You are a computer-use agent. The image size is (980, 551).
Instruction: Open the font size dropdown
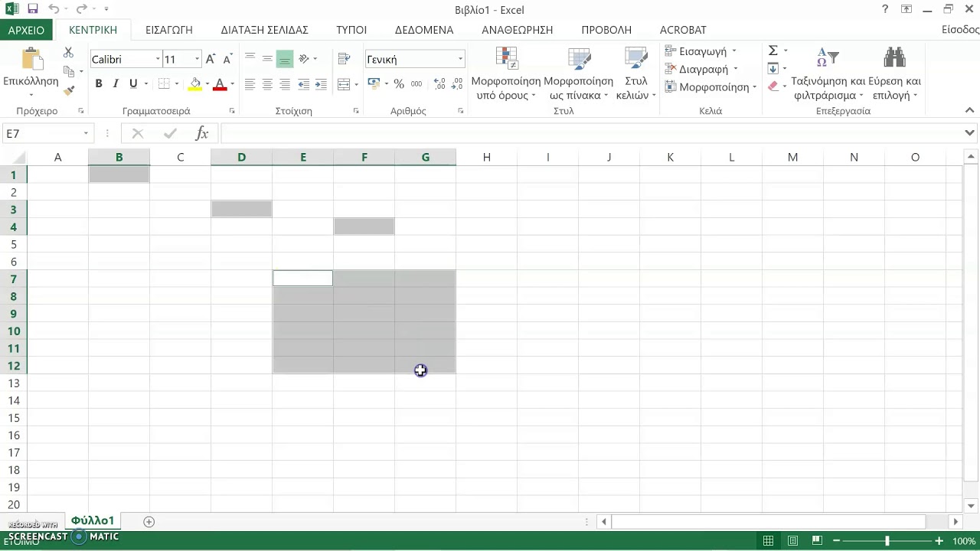click(197, 59)
